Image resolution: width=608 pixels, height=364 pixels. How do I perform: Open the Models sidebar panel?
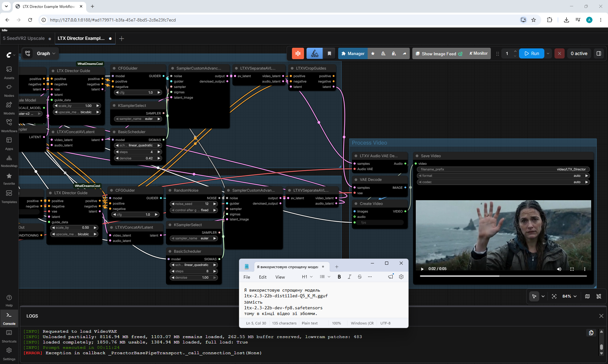[9, 108]
